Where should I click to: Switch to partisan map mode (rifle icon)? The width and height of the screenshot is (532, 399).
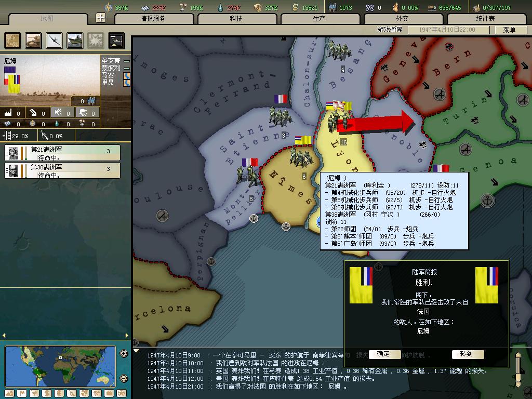72,393
